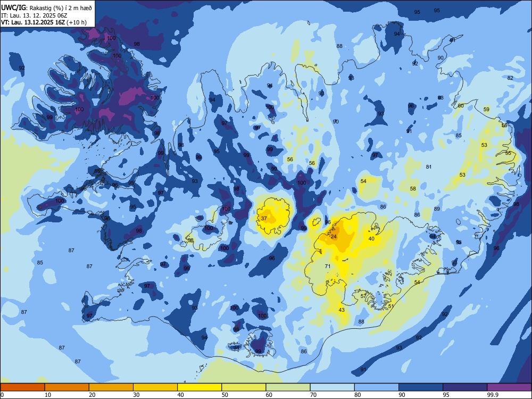The height and width of the screenshot is (399, 532).
Task: Click the '40' humidity value on the map
Action: (371, 238)
